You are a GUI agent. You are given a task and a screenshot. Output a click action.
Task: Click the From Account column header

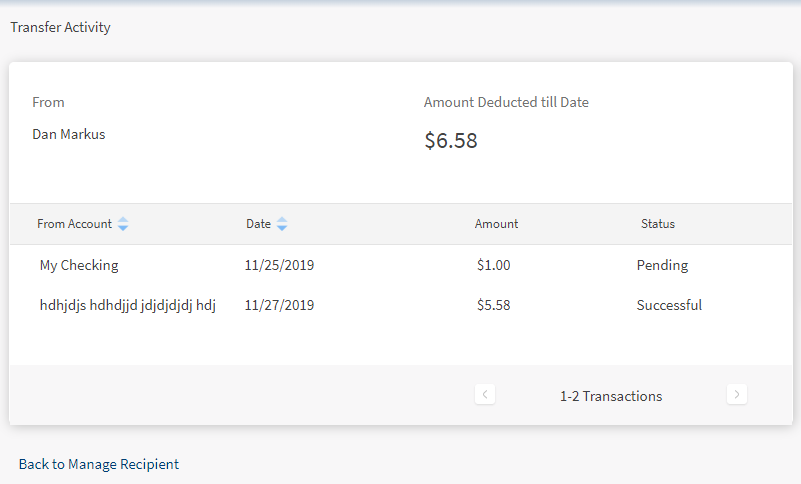(74, 224)
